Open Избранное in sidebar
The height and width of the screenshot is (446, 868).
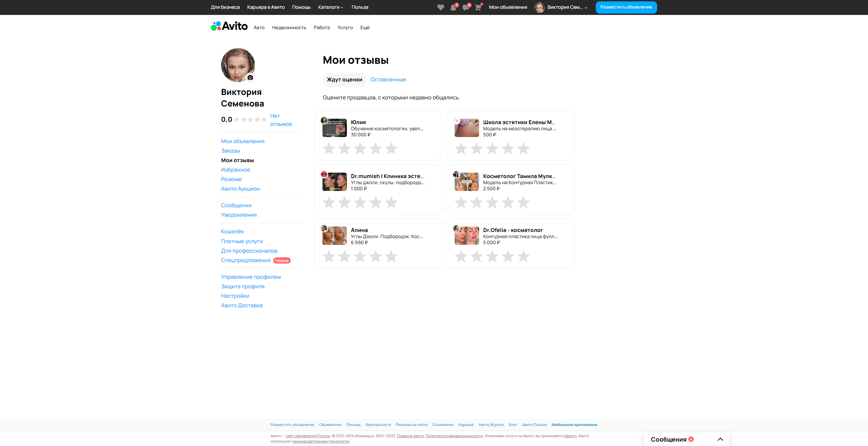(x=236, y=170)
